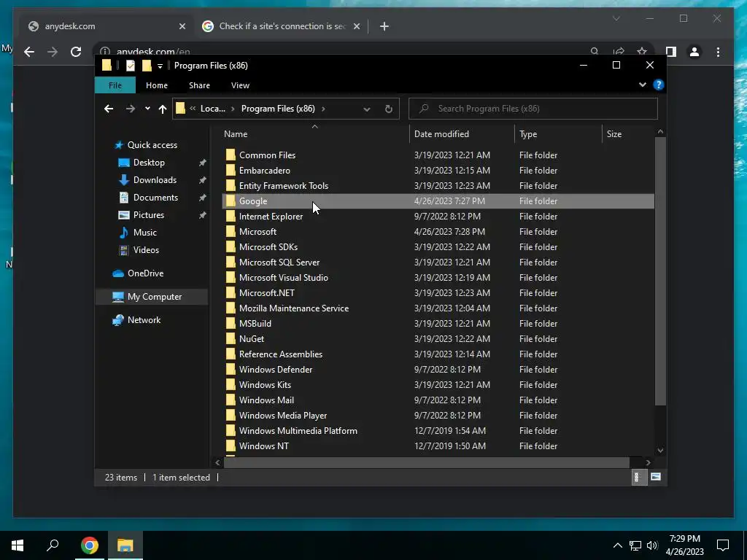Select the NuGet folder icon
Screen dimensions: 747x560
pos(231,338)
